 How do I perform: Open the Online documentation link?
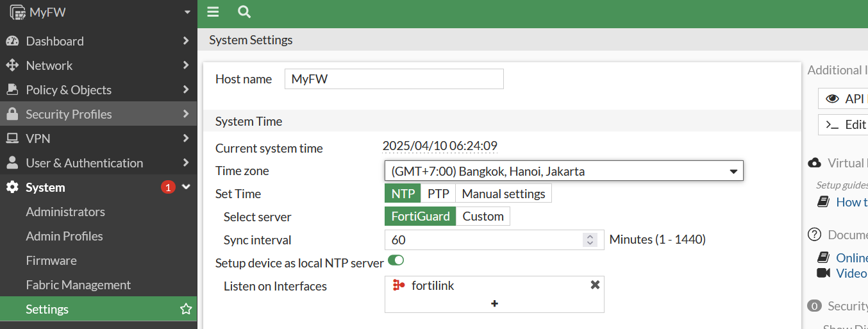click(x=852, y=258)
